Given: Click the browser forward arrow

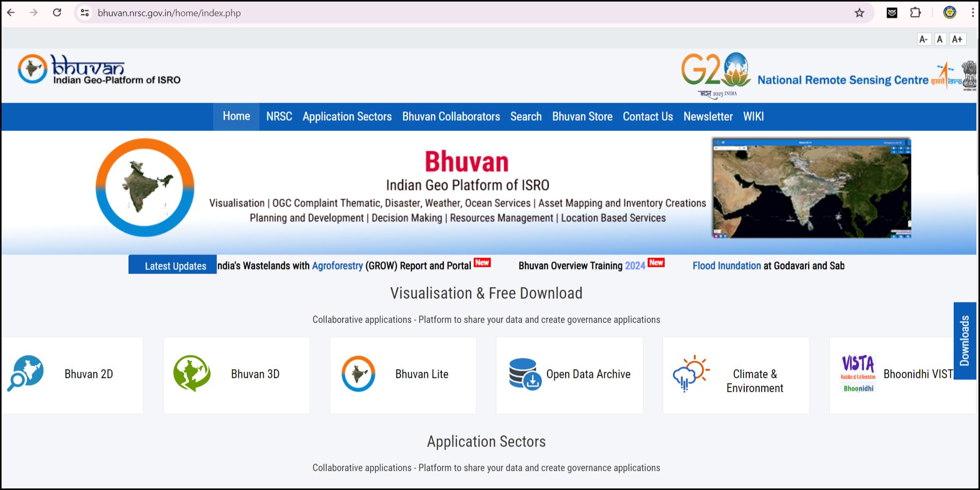Looking at the screenshot, I should click(x=34, y=12).
